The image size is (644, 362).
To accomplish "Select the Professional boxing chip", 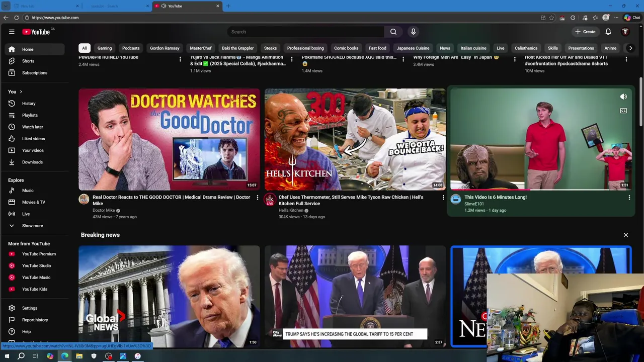I will tap(305, 48).
